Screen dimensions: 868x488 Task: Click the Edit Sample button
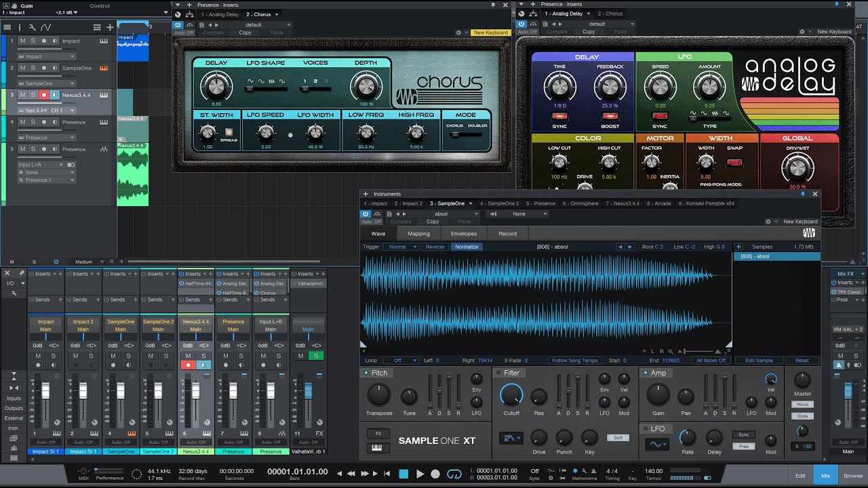tap(759, 361)
